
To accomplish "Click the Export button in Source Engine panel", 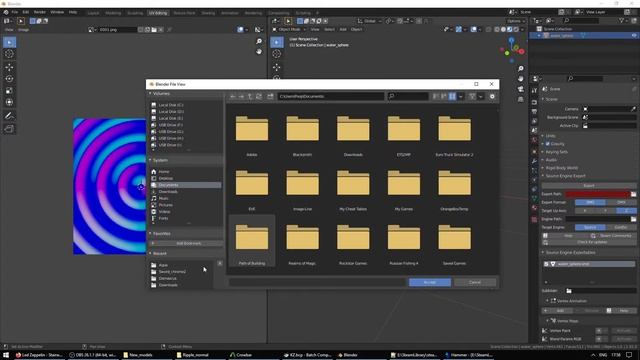I will click(589, 186).
